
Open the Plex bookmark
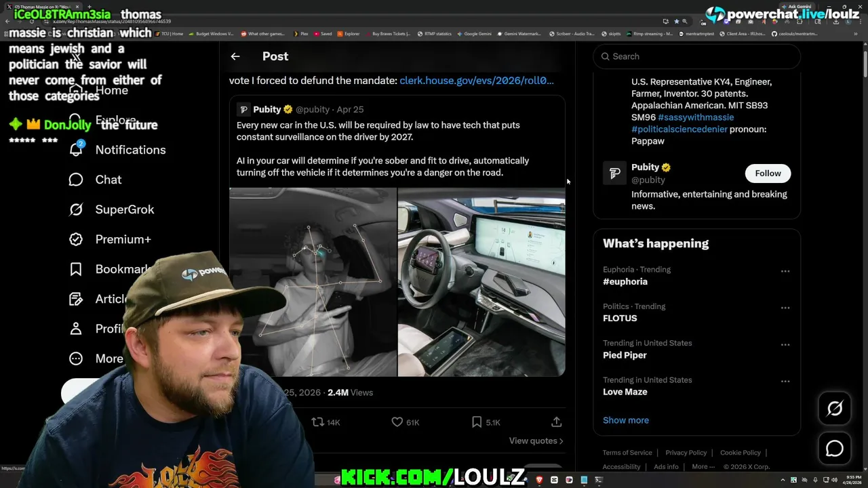(301, 33)
